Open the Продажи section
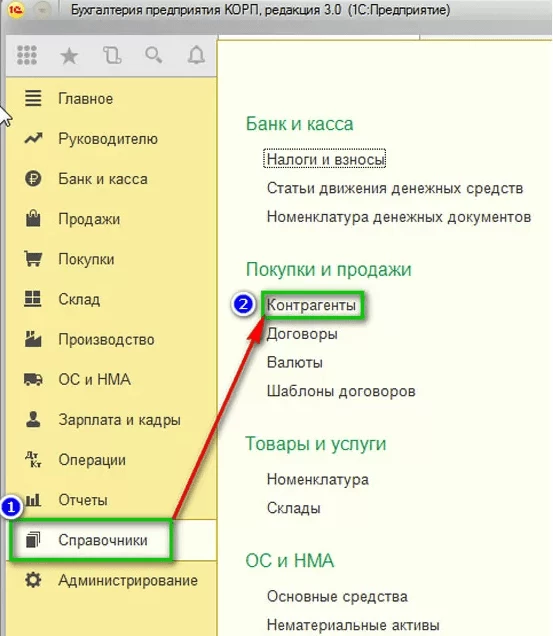The image size is (553, 636). pyautogui.click(x=89, y=219)
